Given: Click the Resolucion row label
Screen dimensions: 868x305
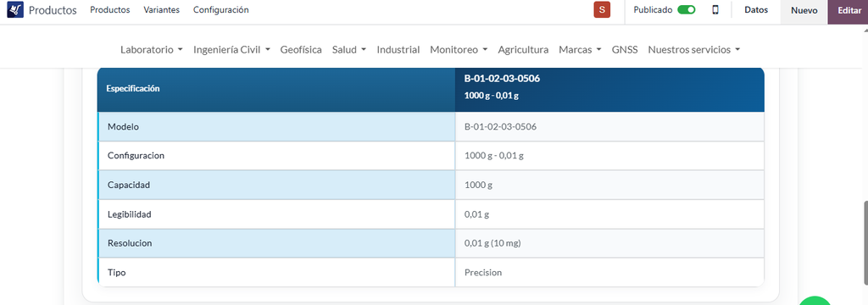Looking at the screenshot, I should coord(130,243).
